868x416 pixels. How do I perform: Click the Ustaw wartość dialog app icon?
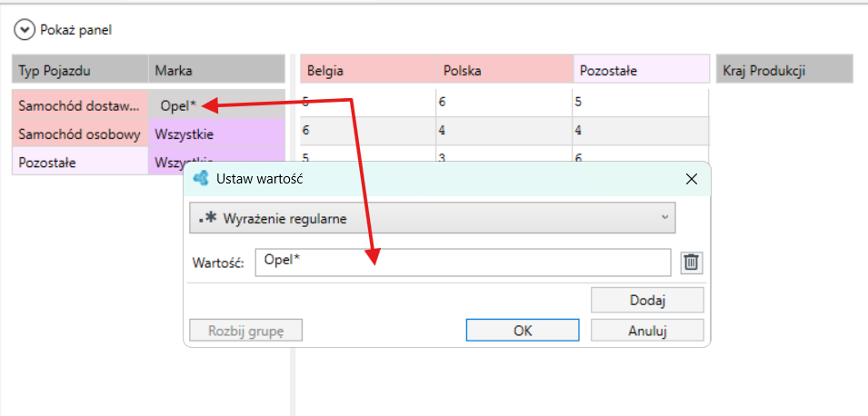click(x=200, y=178)
